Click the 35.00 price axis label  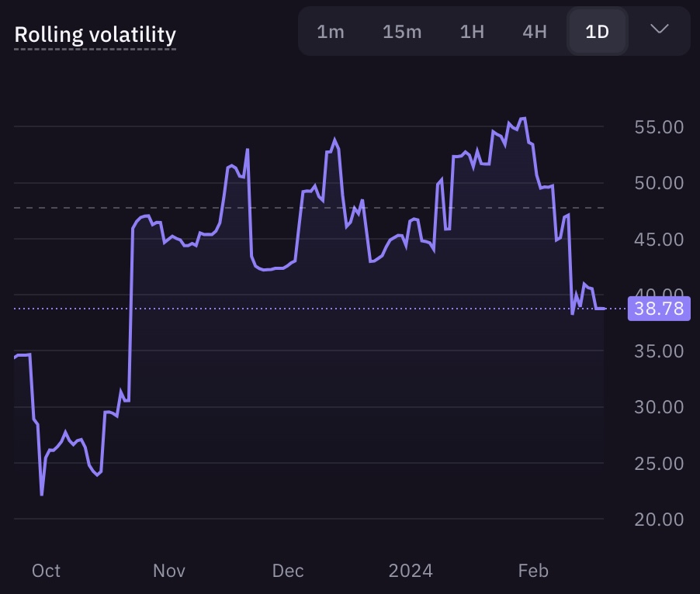pyautogui.click(x=659, y=351)
